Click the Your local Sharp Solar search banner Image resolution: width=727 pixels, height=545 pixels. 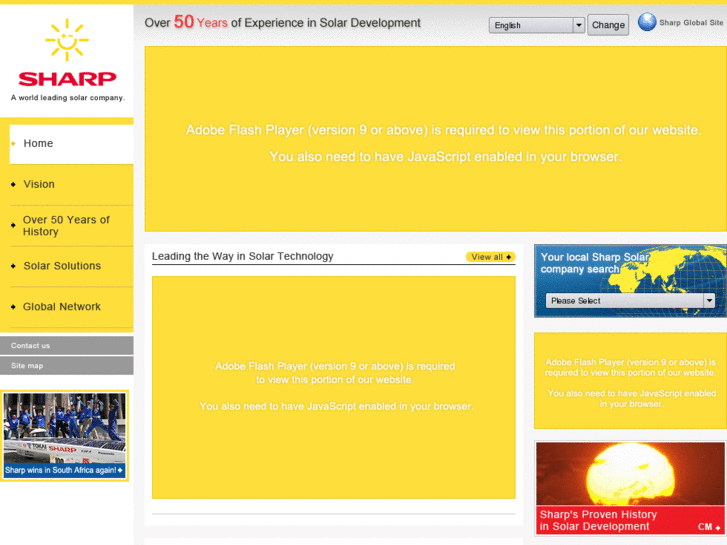pos(631,281)
